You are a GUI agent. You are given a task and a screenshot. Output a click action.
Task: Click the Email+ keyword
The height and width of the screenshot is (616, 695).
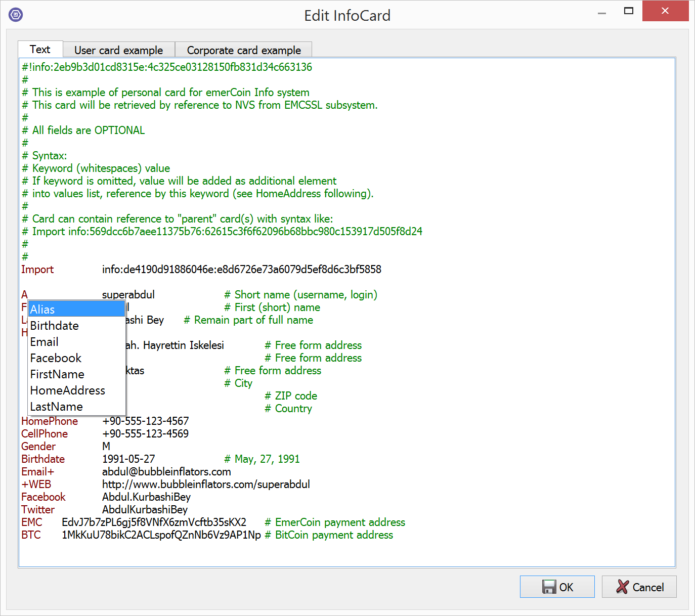pos(37,471)
